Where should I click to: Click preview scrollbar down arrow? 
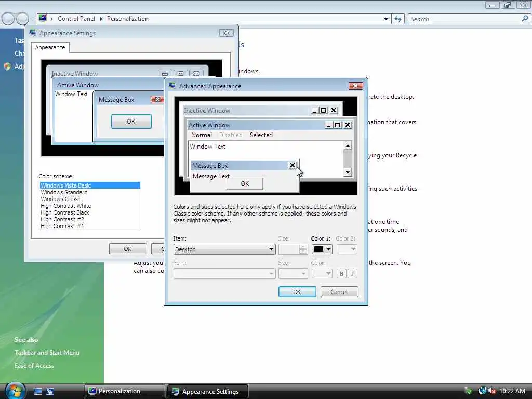click(348, 172)
